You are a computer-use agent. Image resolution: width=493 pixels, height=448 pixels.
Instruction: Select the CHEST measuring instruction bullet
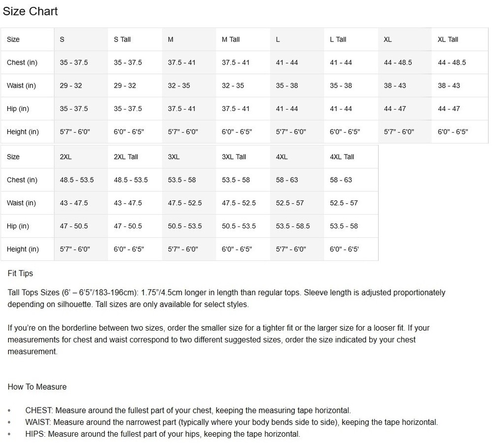coord(188,411)
